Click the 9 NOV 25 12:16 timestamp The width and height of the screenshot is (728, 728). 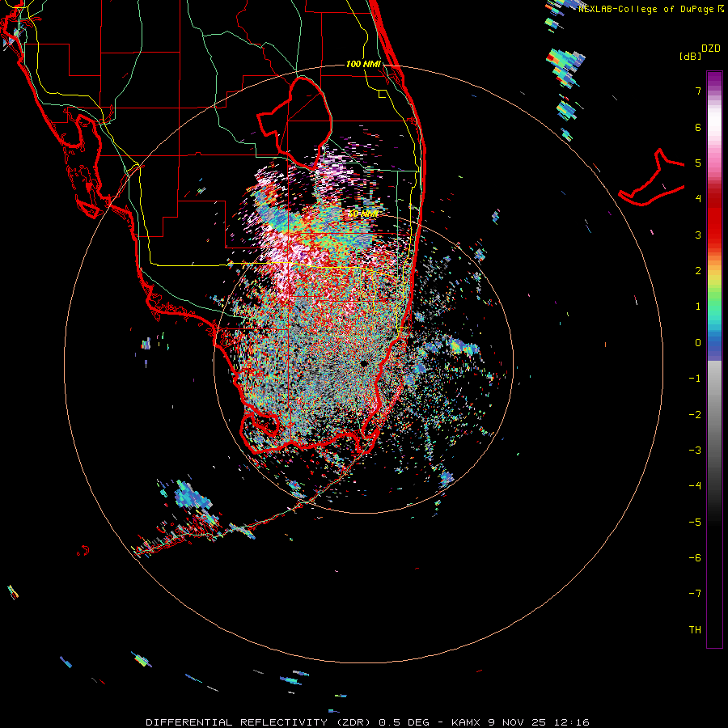[539, 722]
